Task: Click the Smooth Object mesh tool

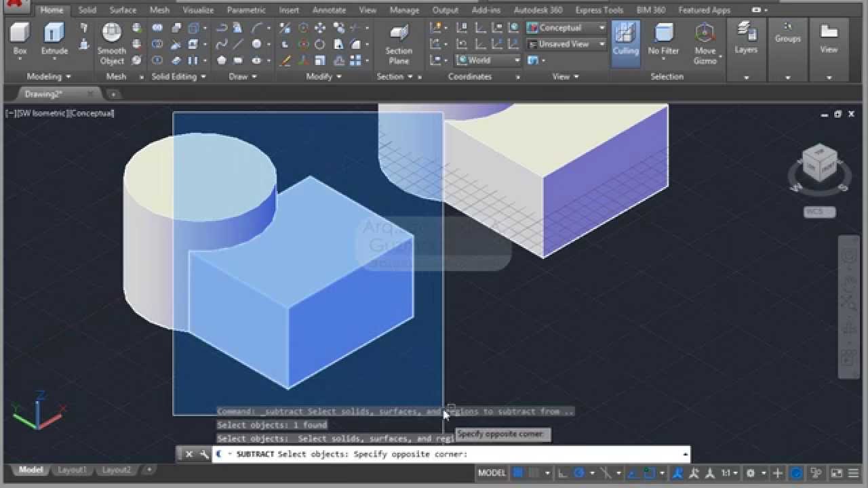Action: [111, 44]
